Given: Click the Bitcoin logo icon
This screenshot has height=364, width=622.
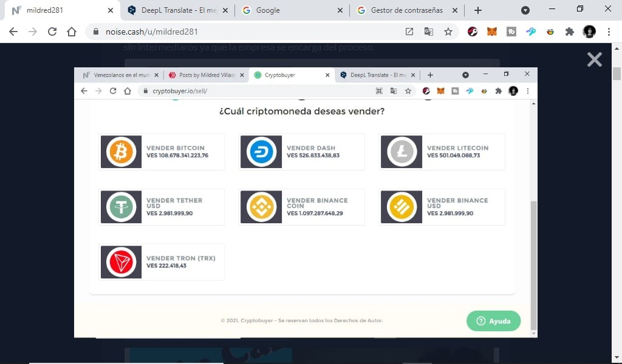Looking at the screenshot, I should click(x=121, y=152).
